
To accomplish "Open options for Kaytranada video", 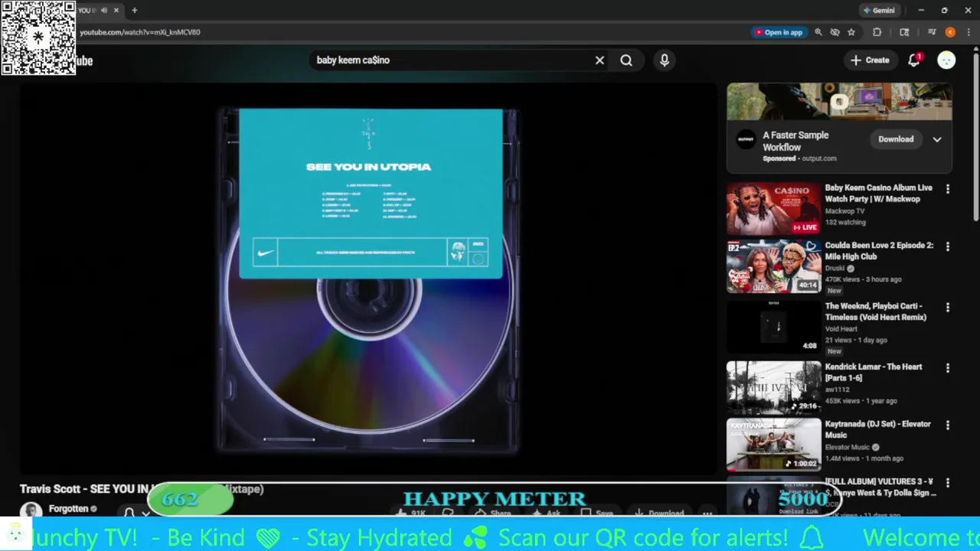I will [x=948, y=425].
